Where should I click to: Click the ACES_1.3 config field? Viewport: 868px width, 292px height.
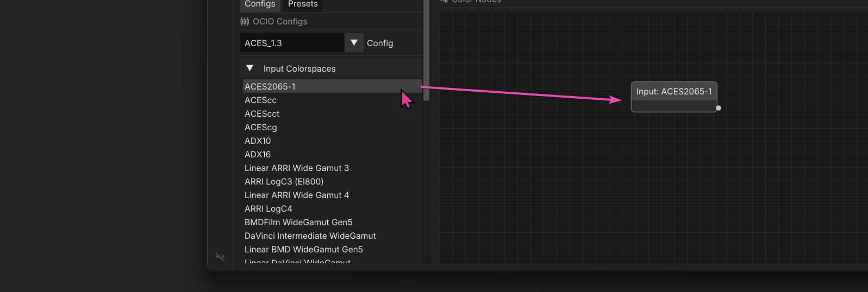coord(292,43)
